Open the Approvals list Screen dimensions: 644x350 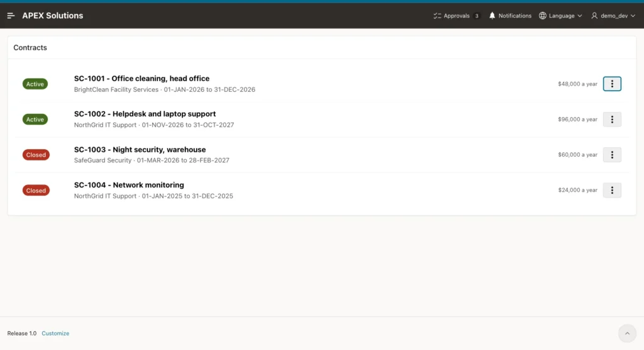[457, 16]
